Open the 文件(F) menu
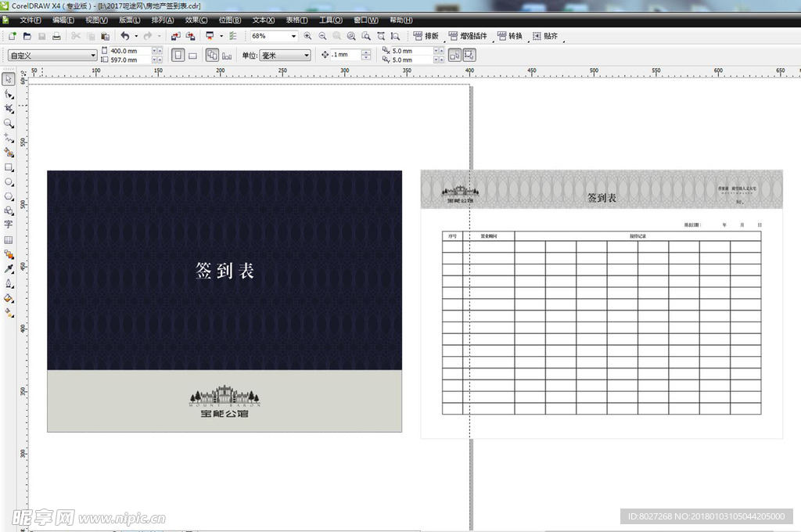 (31, 20)
